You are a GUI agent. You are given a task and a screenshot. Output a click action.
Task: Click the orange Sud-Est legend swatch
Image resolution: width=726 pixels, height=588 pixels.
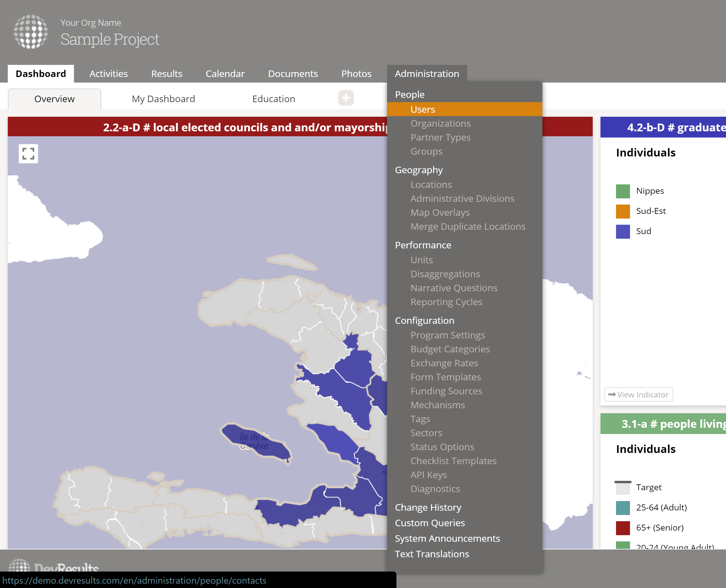623,211
